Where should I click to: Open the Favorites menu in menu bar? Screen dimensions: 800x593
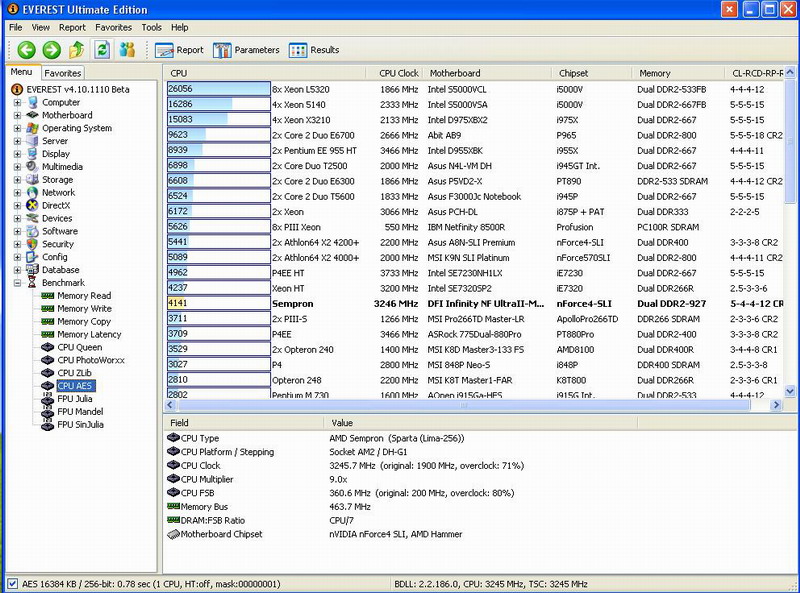coord(113,28)
